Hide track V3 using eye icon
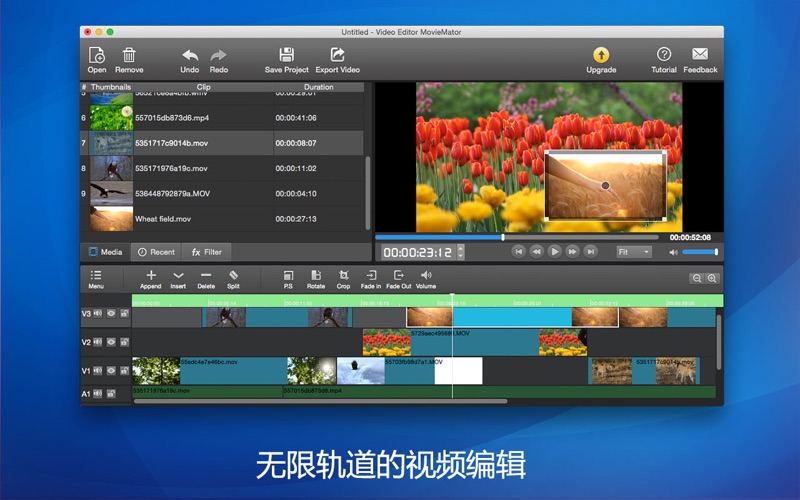800x500 pixels. coord(111,314)
